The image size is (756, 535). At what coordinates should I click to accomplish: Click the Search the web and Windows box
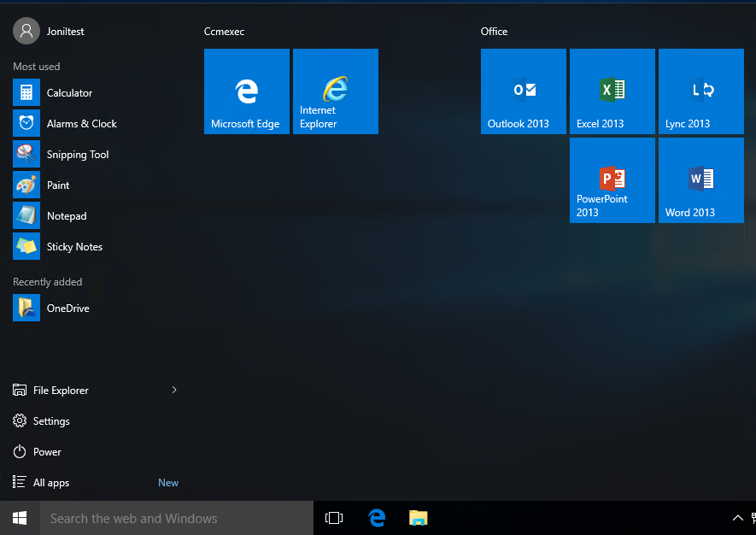pyautogui.click(x=175, y=518)
